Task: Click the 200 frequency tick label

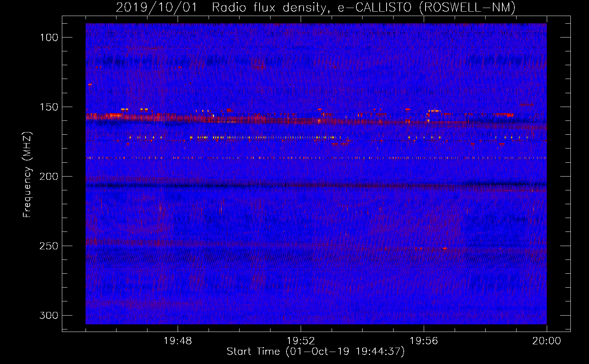Action: [49, 177]
